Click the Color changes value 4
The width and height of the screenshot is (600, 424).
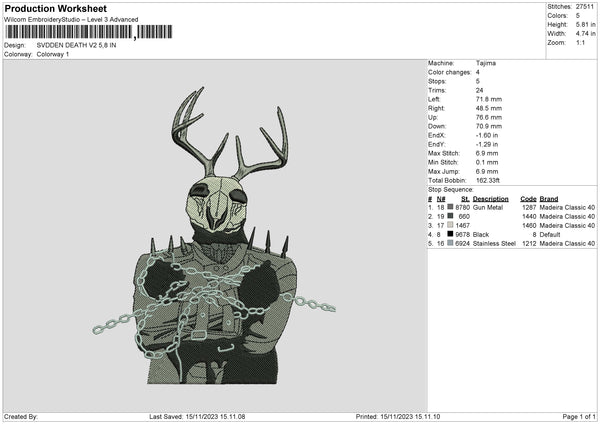tap(478, 72)
